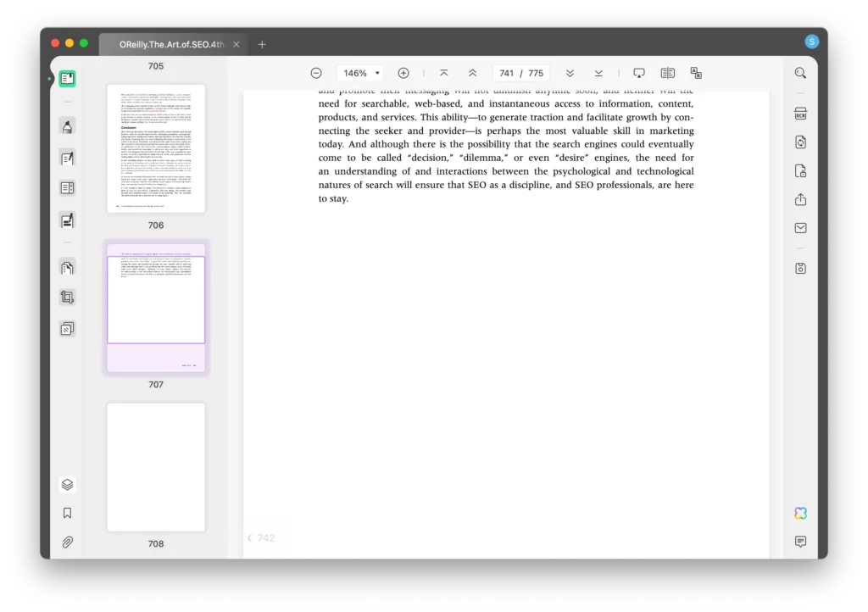
Task: Open the UPDF AI assistant icon
Action: (x=800, y=513)
